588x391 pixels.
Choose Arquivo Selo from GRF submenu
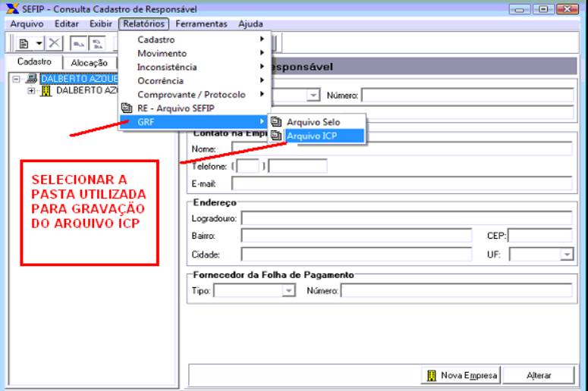click(317, 122)
